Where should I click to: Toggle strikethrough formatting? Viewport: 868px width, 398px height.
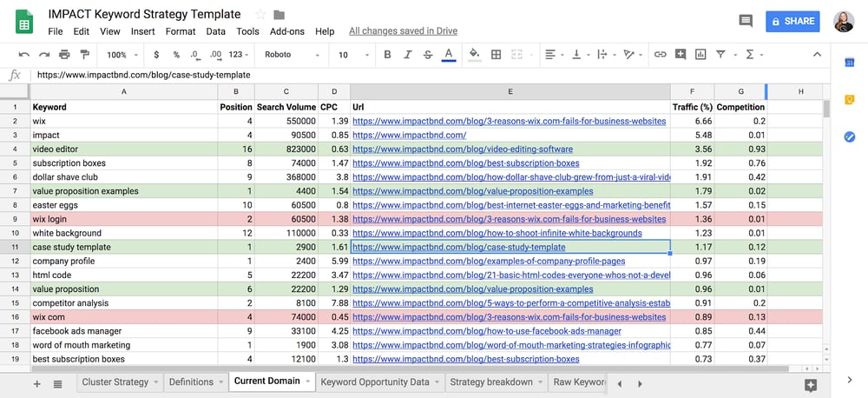pyautogui.click(x=428, y=55)
